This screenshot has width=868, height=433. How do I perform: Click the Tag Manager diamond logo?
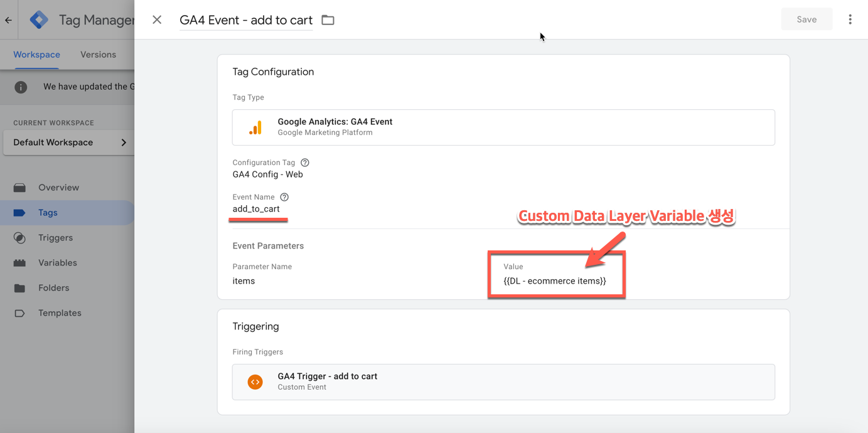(39, 20)
